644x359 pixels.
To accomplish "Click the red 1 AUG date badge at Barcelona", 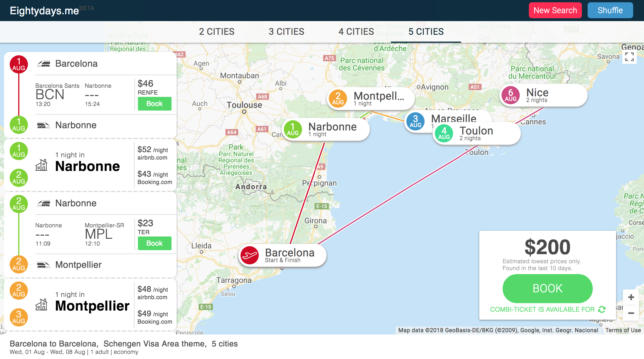I will click(x=19, y=64).
